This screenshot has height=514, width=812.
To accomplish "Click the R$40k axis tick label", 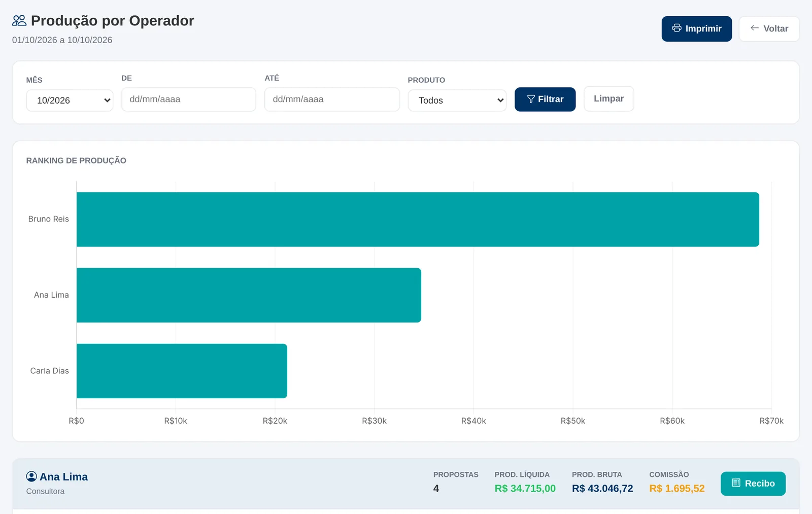I will (473, 421).
